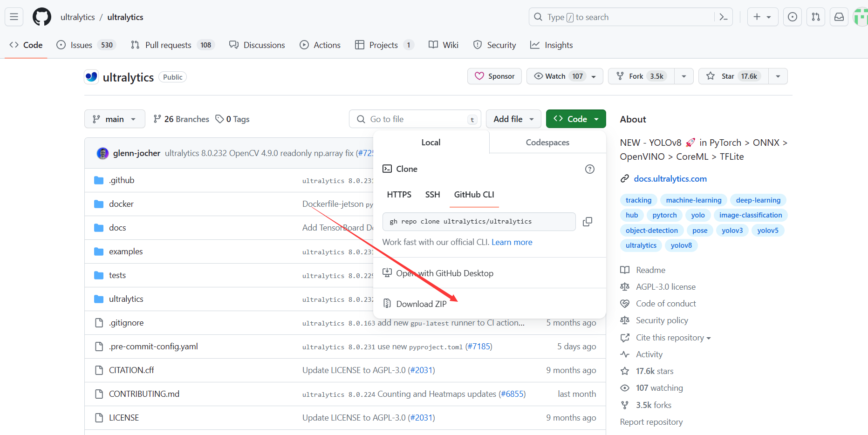Focus the Go to file search box
This screenshot has width=868, height=435.
click(415, 119)
